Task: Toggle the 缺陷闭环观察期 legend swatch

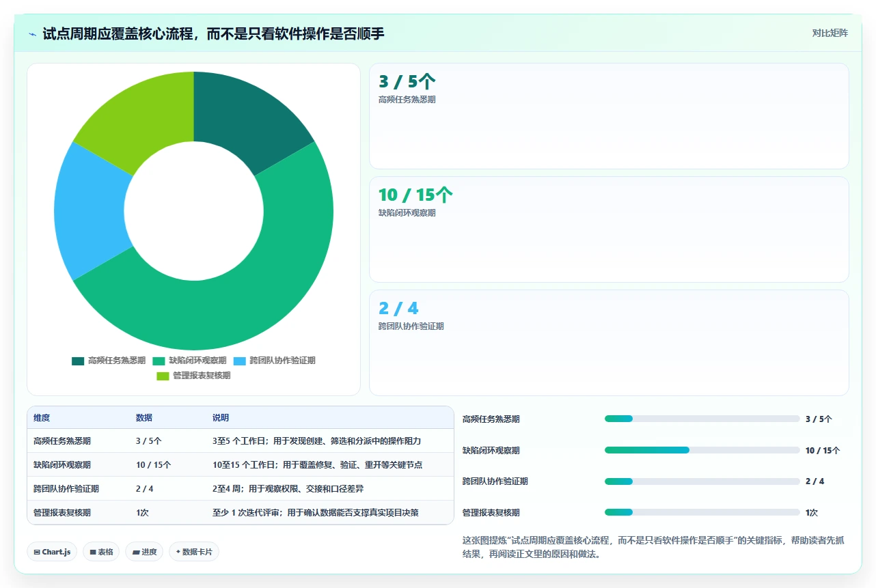Action: (x=159, y=361)
